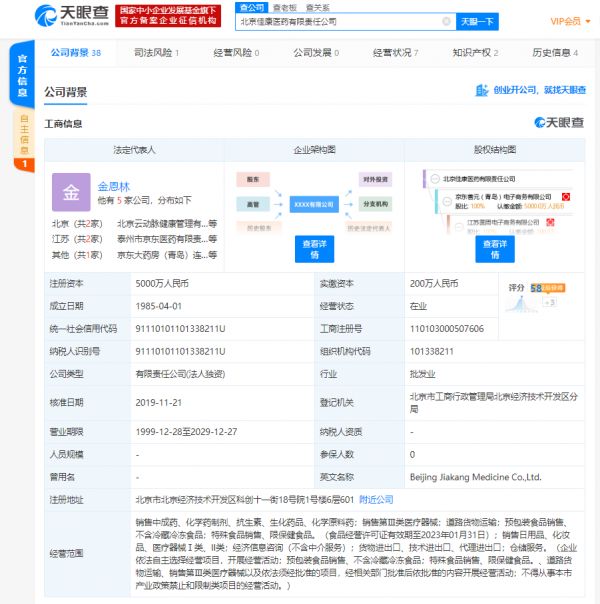Image resolution: width=600 pixels, height=604 pixels.
Task: Clear the search box text
Action: pyautogui.click(x=446, y=21)
